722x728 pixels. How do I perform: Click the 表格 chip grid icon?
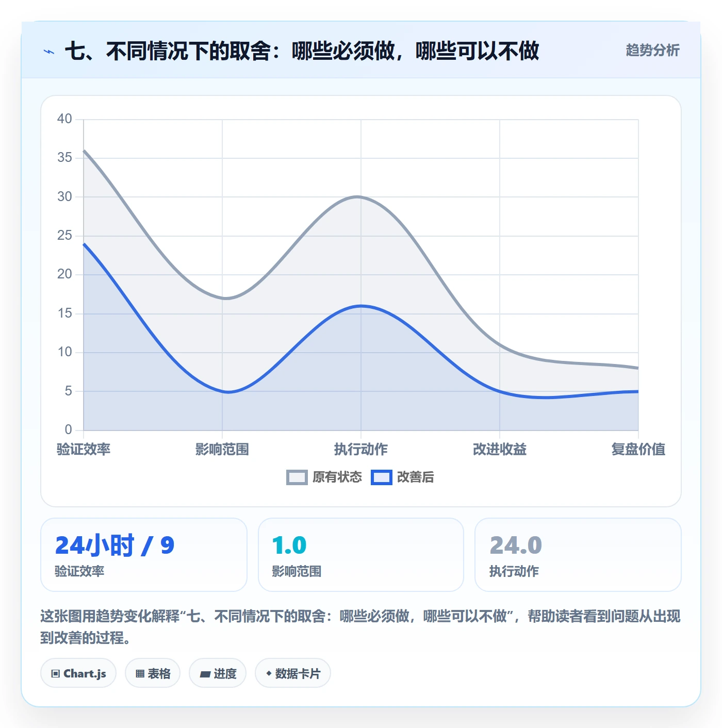click(x=140, y=674)
